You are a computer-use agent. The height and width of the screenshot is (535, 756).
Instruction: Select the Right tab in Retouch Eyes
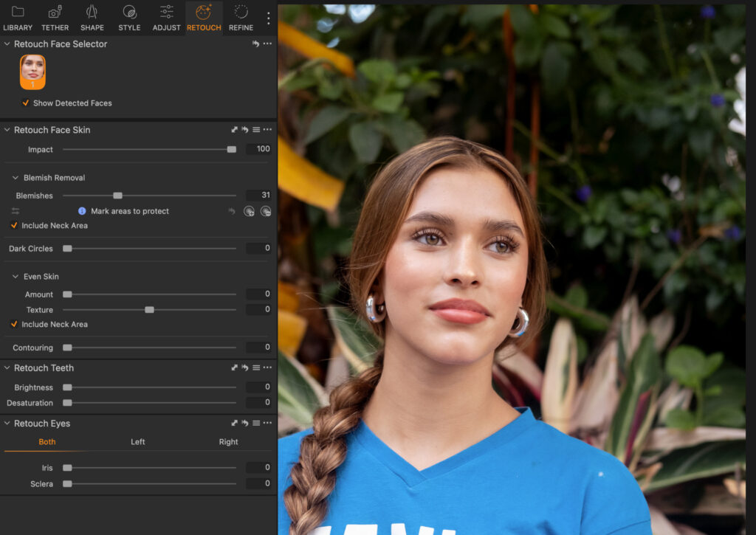[x=228, y=441]
